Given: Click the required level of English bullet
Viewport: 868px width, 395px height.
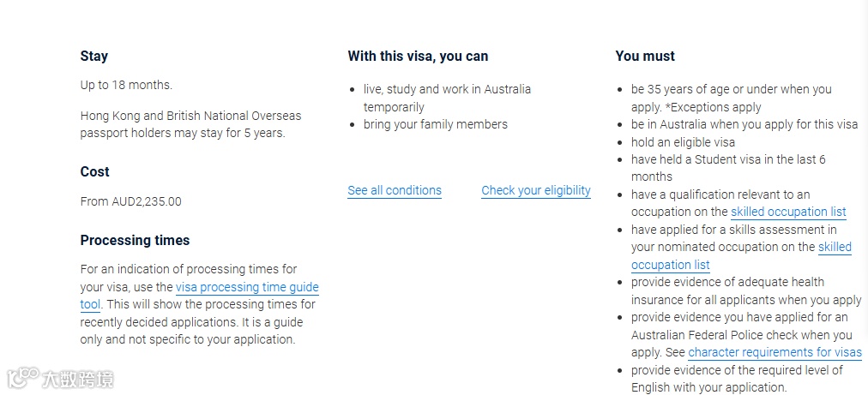Looking at the screenshot, I should [737, 379].
